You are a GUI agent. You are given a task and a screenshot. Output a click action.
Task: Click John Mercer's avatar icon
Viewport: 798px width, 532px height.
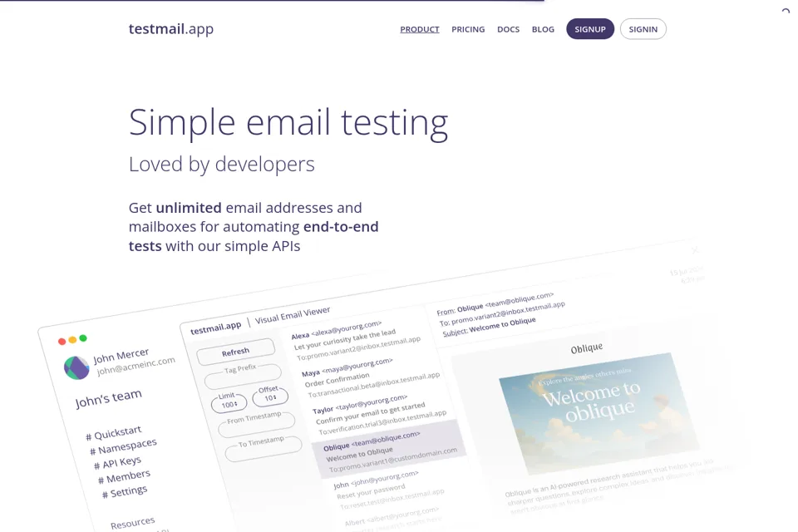pyautogui.click(x=76, y=367)
